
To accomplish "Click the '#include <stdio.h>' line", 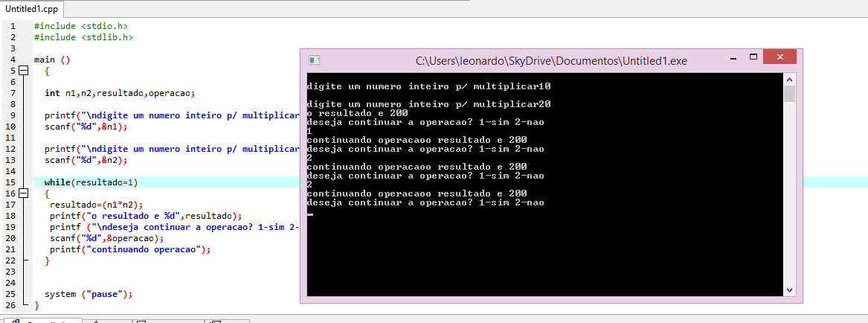I will tap(81, 26).
